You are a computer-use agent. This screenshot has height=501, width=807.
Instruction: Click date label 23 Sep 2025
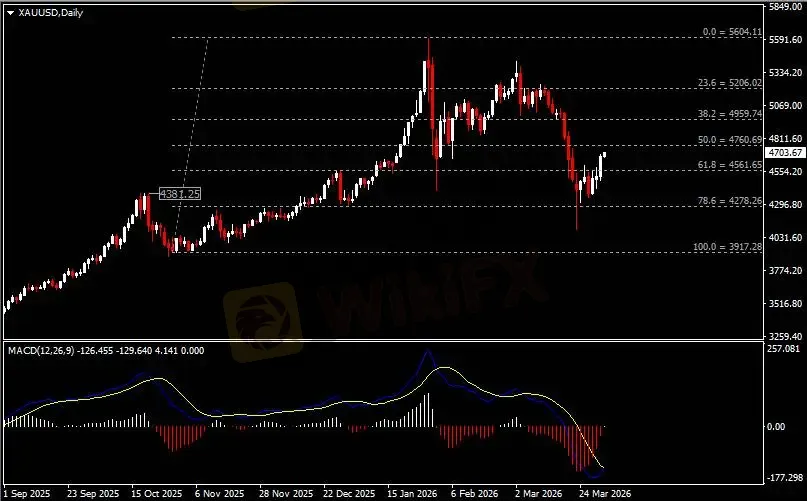tap(93, 494)
